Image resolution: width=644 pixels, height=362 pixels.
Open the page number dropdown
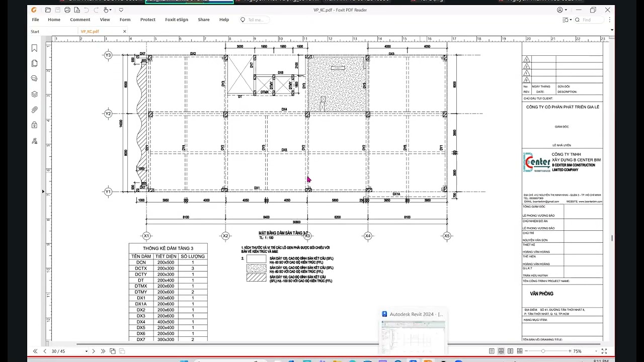click(x=87, y=351)
